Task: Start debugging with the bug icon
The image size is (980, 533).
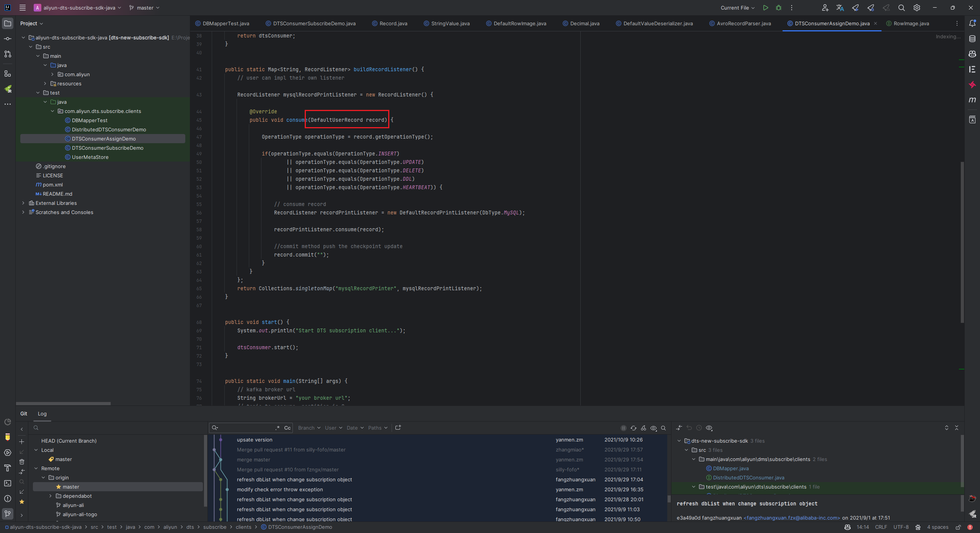Action: tap(778, 8)
